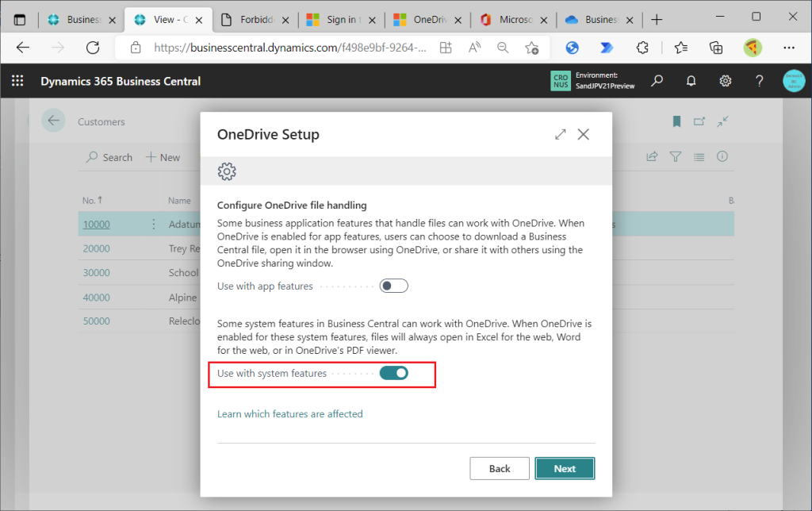The height and width of the screenshot is (511, 812).
Task: Open customer number 50000
Action: click(96, 321)
